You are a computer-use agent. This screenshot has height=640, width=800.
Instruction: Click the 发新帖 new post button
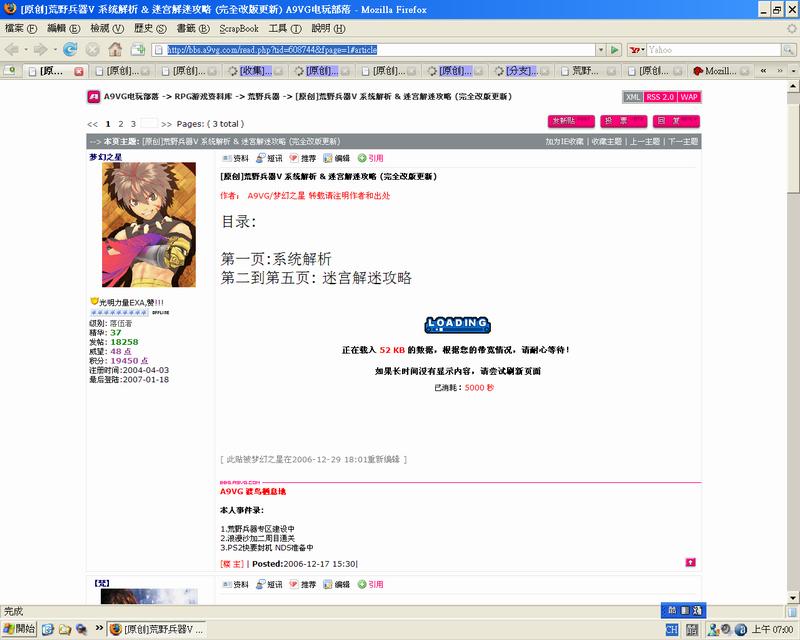(x=571, y=121)
